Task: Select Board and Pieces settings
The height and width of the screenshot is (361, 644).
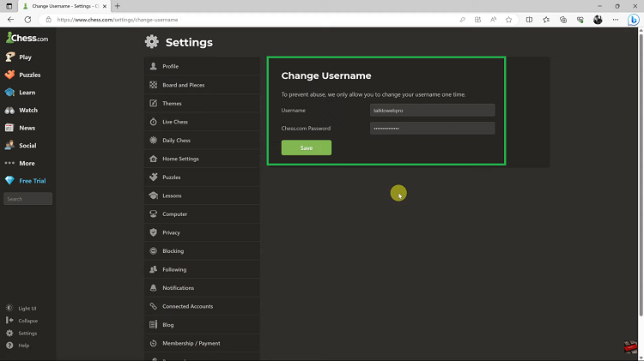Action: coord(202,85)
